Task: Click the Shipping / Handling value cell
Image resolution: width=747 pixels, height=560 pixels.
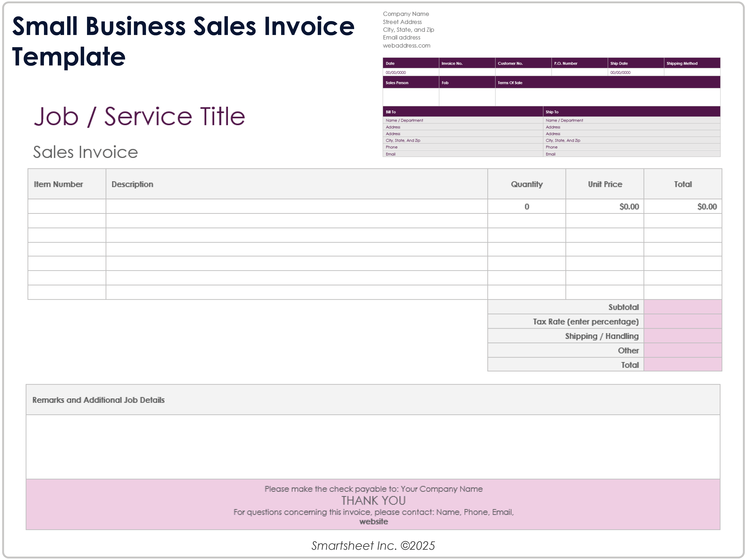Action: 683,336
